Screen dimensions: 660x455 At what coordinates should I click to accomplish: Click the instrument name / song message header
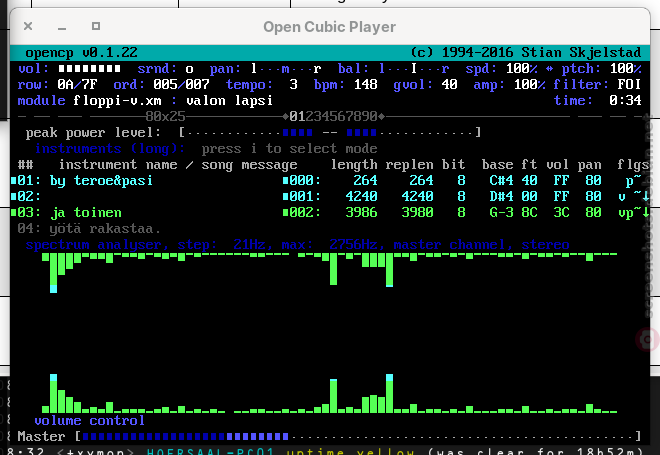178,164
